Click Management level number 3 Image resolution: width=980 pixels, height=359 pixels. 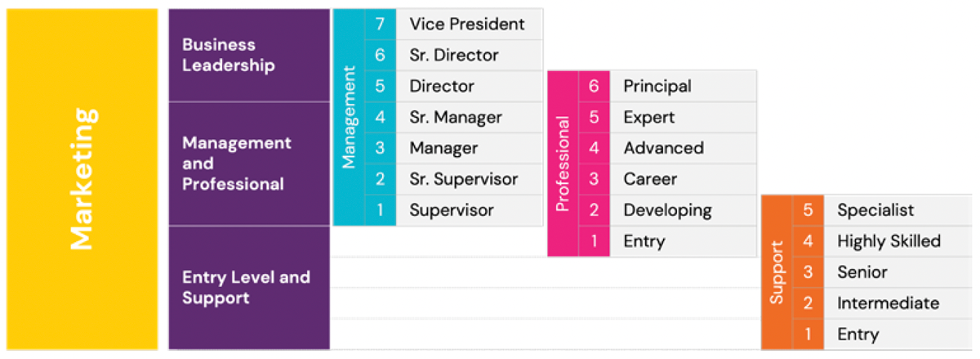[380, 148]
